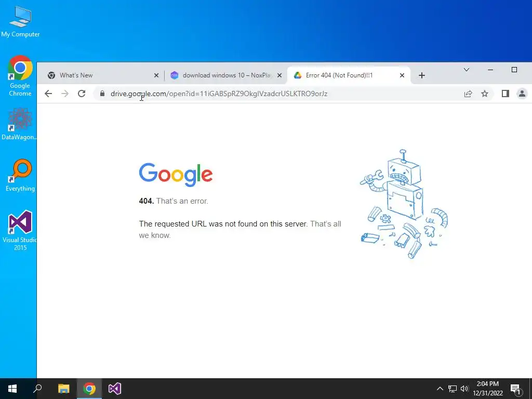Viewport: 532px width, 399px height.
Task: Close the What's New tab
Action: point(156,75)
